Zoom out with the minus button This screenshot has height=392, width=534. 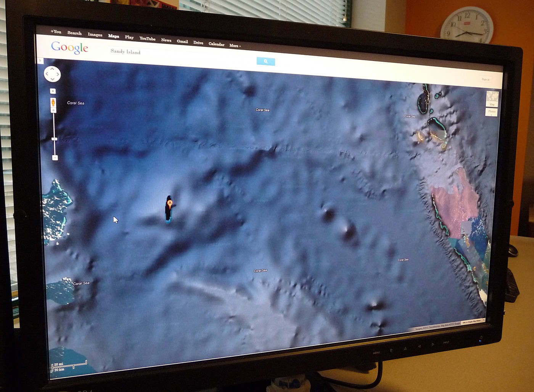(55, 158)
